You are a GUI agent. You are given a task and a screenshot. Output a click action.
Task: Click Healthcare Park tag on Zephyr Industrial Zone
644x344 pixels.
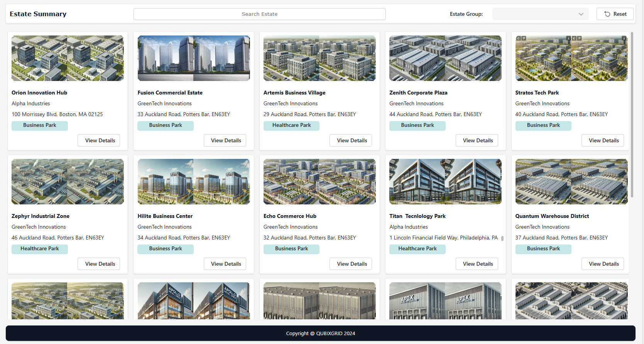click(40, 249)
